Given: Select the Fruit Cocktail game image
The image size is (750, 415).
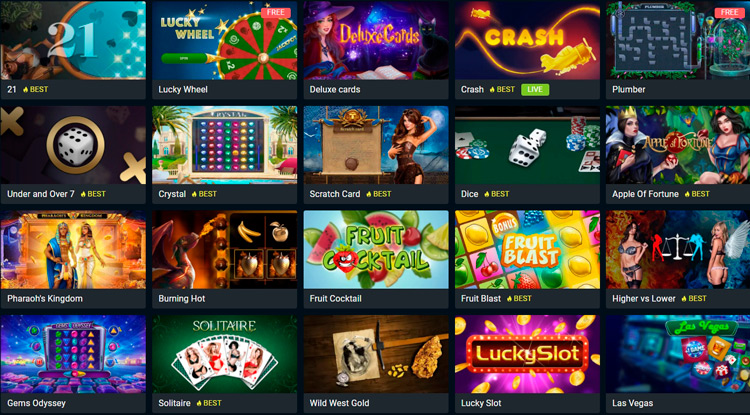Looking at the screenshot, I should coord(376,250).
